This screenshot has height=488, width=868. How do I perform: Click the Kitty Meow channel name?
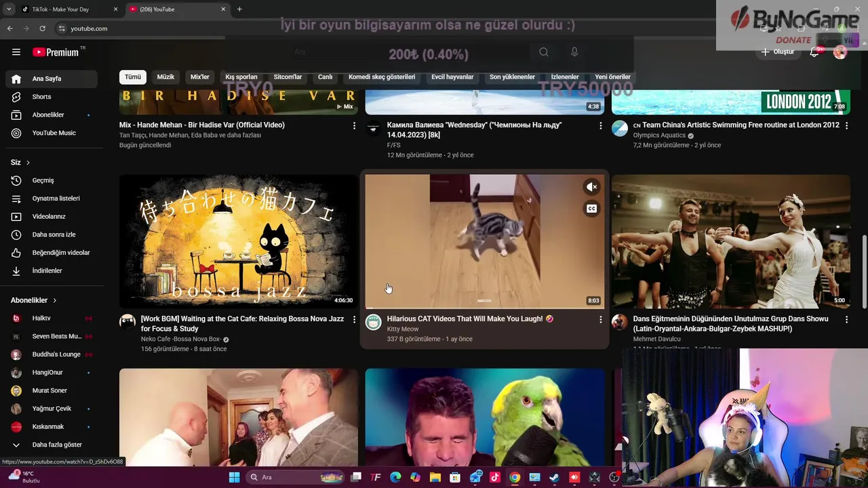(403, 329)
